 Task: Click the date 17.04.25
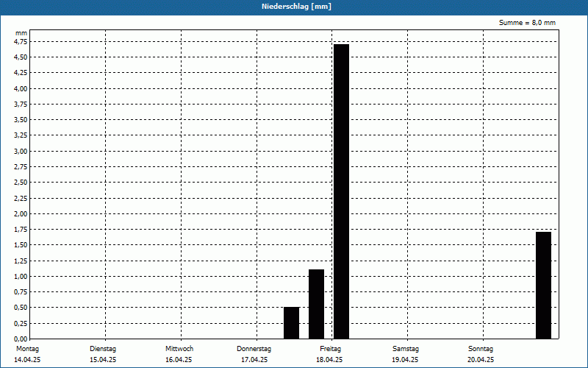(x=254, y=360)
